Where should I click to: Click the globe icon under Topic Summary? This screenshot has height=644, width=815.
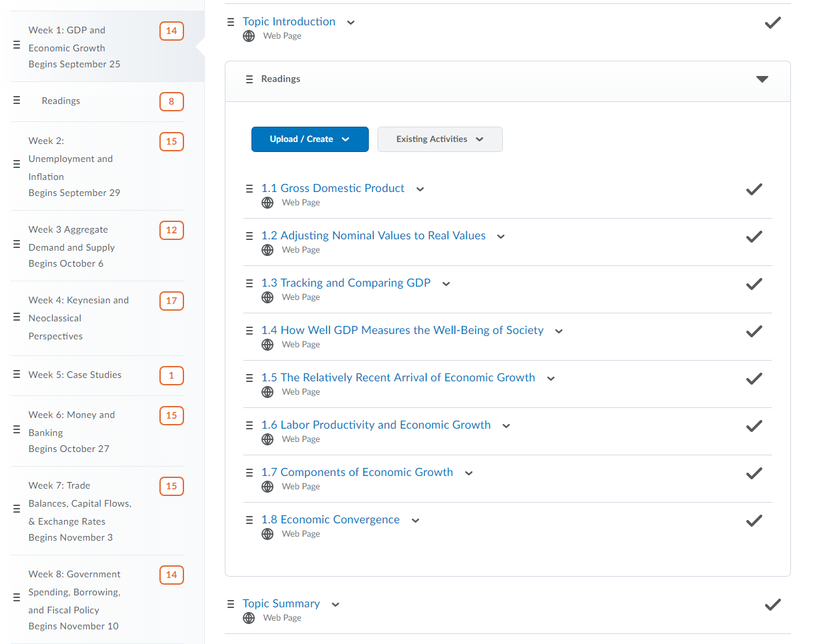click(x=249, y=618)
